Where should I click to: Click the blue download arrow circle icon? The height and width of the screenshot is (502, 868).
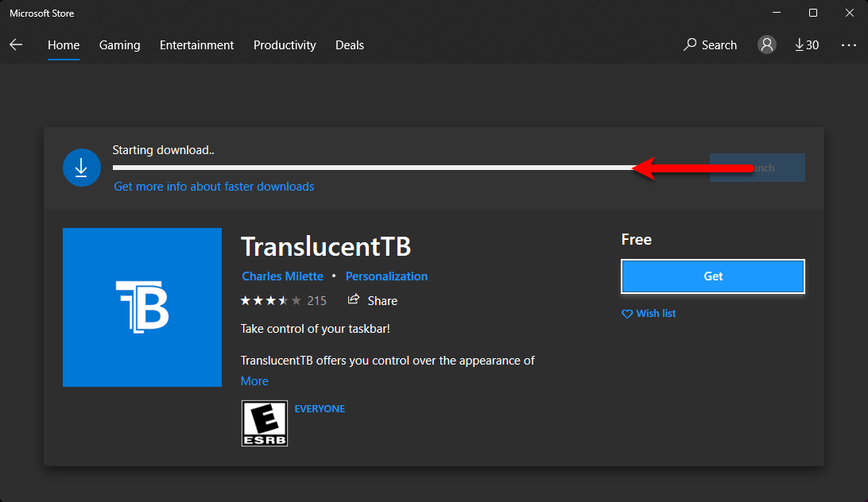[x=81, y=168]
